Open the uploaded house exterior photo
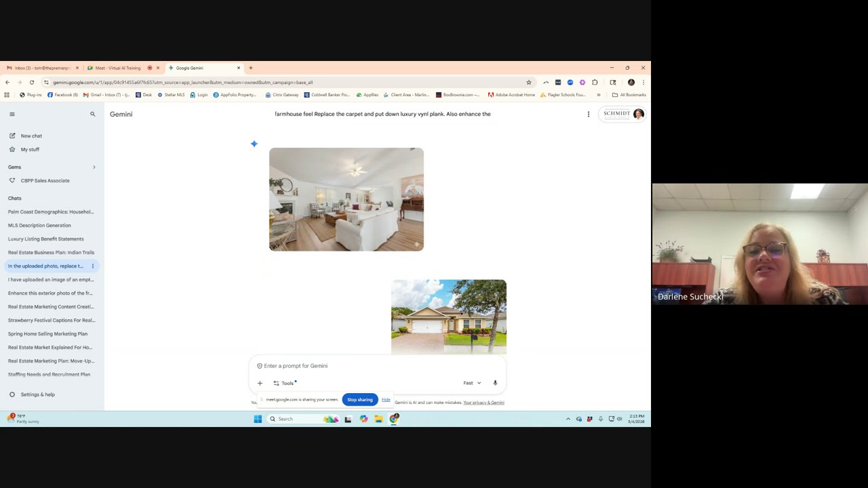 [x=449, y=317]
